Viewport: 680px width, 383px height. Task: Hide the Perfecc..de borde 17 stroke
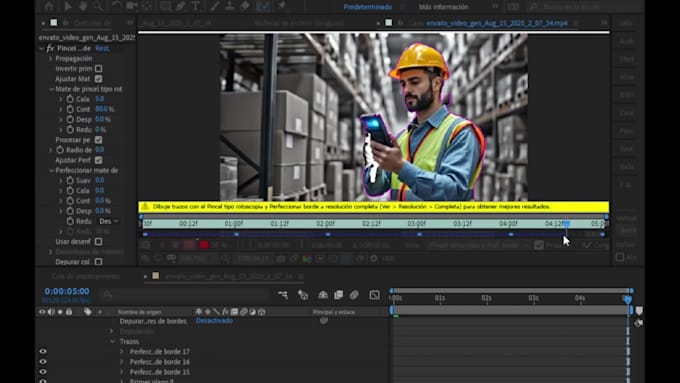(42, 351)
